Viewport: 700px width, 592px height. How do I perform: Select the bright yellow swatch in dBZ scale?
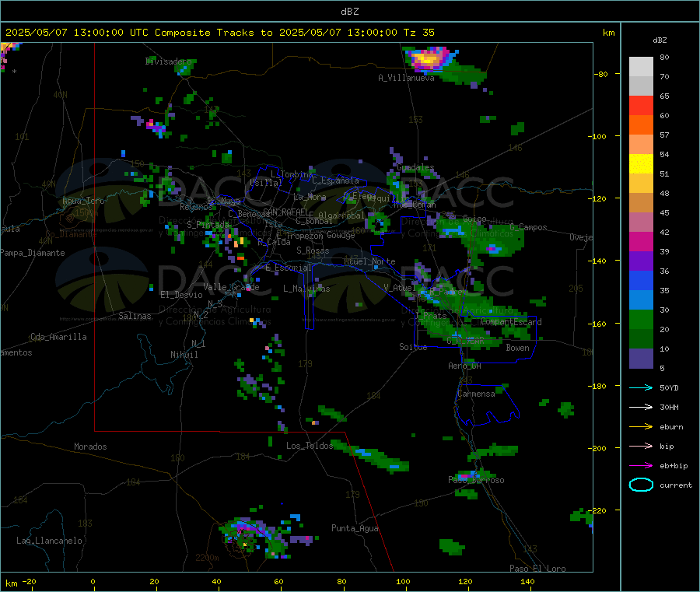[641, 164]
